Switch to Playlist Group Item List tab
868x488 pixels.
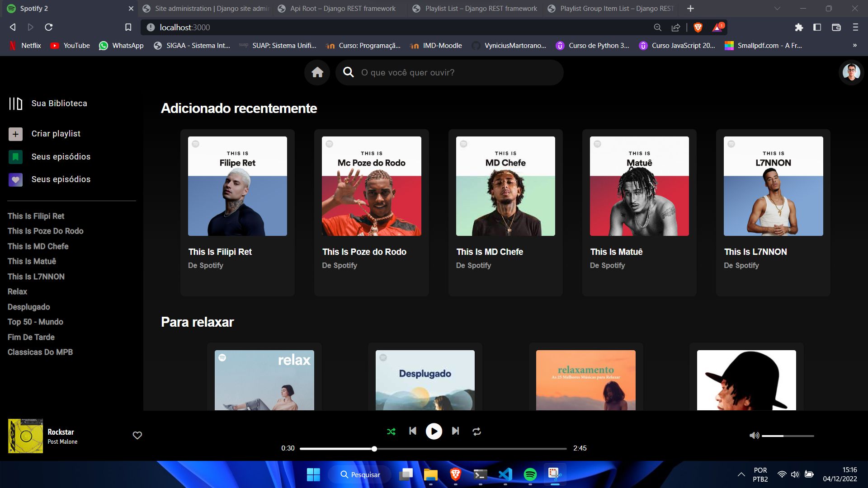pyautogui.click(x=610, y=9)
